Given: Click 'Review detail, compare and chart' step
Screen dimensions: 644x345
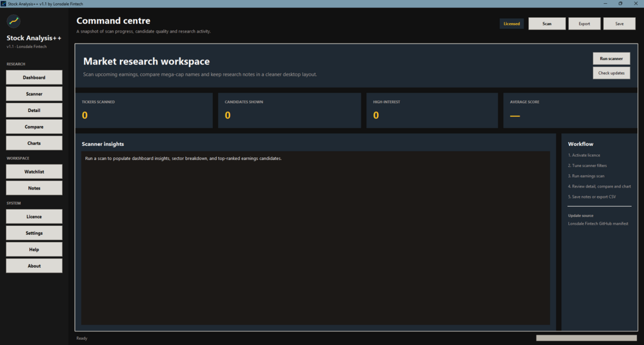Looking at the screenshot, I should 599,186.
